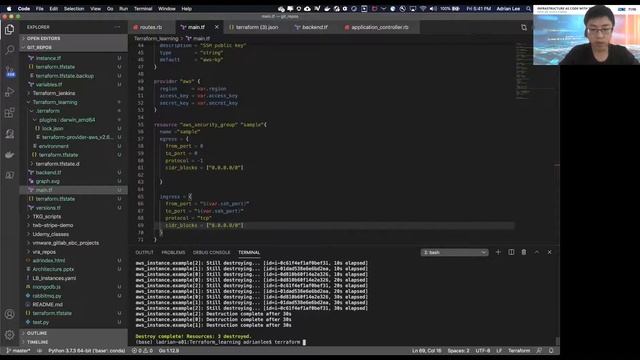Open the Run and Debug view
Image resolution: width=640 pixels, height=360 pixels.
tap(9, 92)
